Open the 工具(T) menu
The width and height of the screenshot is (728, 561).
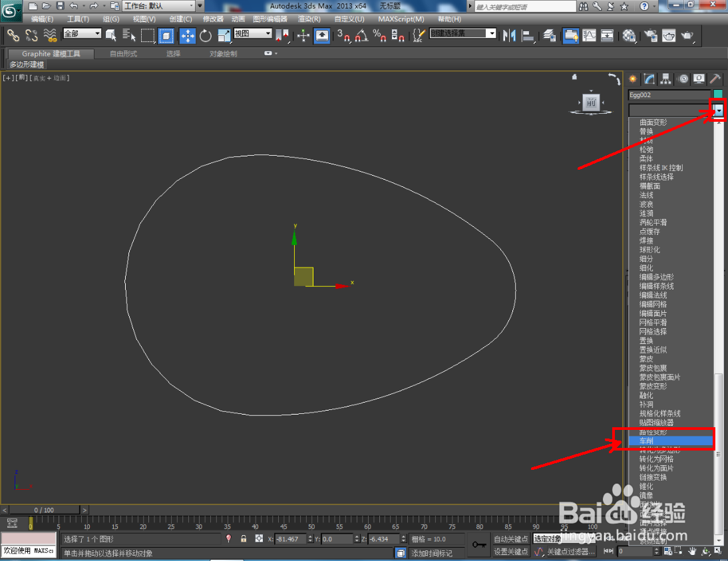pos(78,19)
